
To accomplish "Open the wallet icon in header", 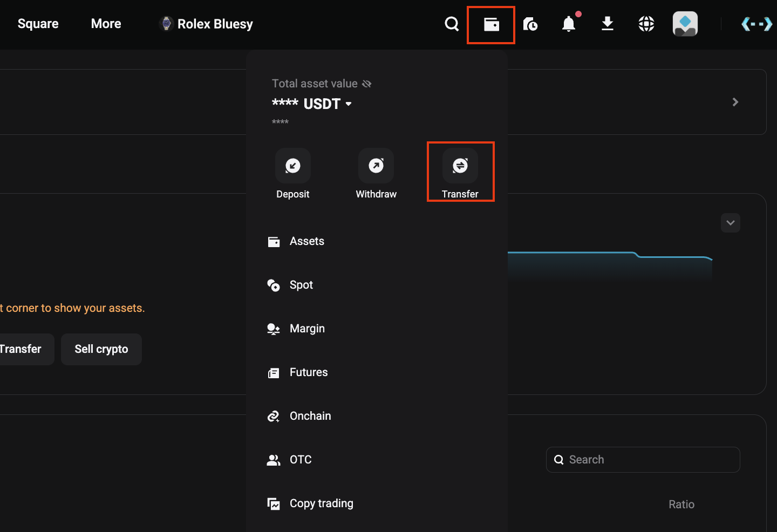I will tap(491, 24).
